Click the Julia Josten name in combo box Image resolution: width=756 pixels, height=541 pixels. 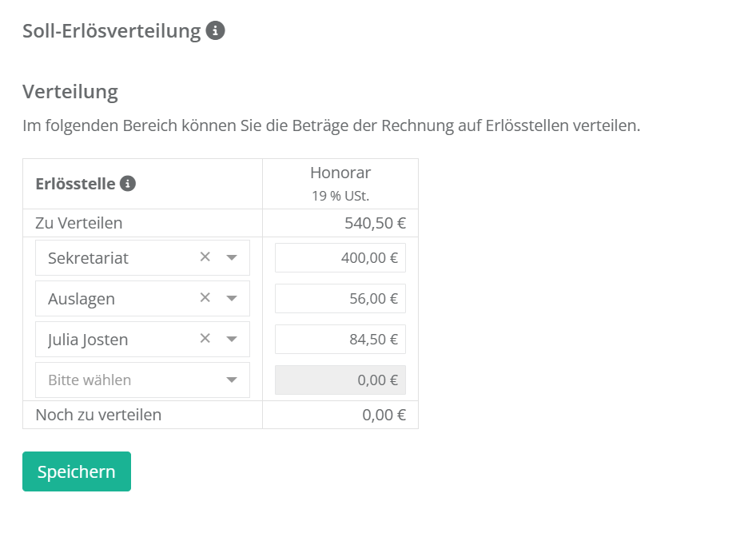88,340
